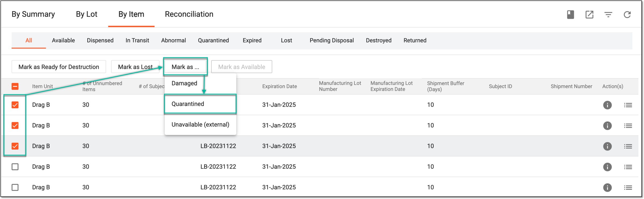The height and width of the screenshot is (199, 644).
Task: Click the Item Unit column header
Action: 43,86
